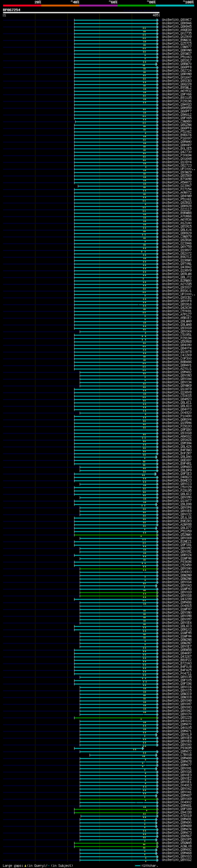
Task: Click the green alignment bar for UniRef100_Q52NW0
Action: (116, 535)
